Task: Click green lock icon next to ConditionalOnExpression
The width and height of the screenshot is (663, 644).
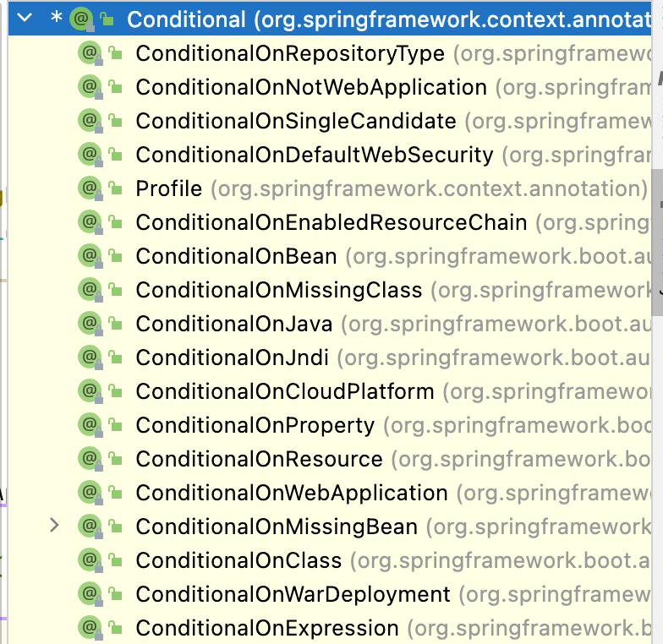Action: (116, 628)
